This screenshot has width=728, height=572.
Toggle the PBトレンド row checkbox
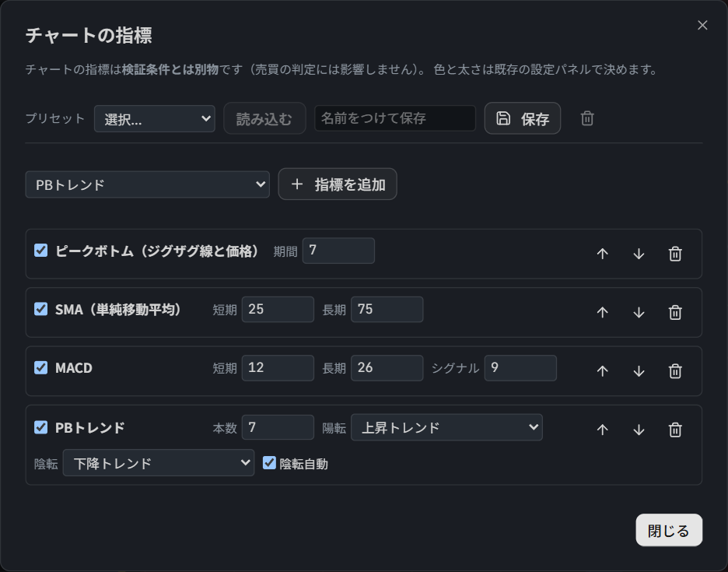41,427
